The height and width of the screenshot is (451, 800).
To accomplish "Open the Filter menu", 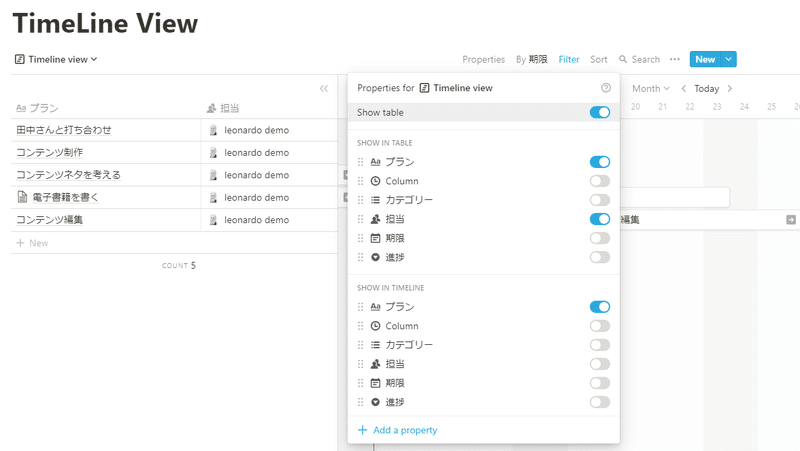I will point(568,59).
